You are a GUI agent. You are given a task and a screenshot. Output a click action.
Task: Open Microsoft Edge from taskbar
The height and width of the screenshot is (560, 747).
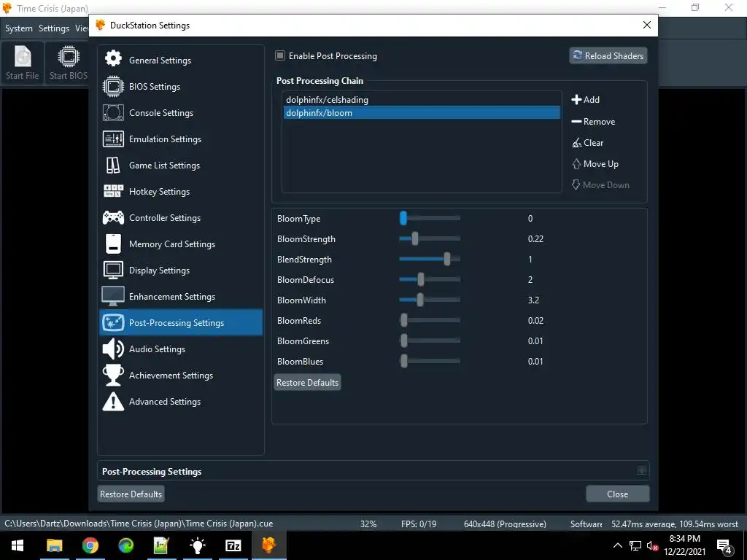tap(125, 545)
